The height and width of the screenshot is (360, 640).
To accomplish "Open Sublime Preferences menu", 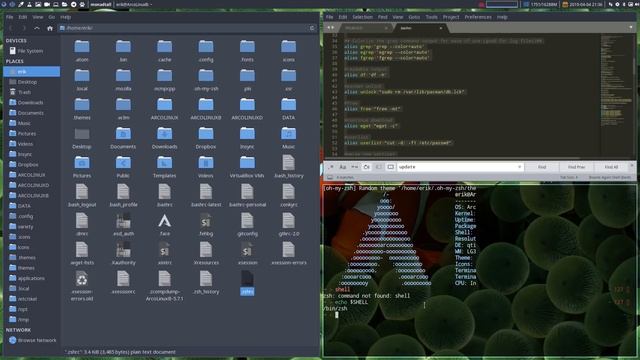I will [x=478, y=17].
